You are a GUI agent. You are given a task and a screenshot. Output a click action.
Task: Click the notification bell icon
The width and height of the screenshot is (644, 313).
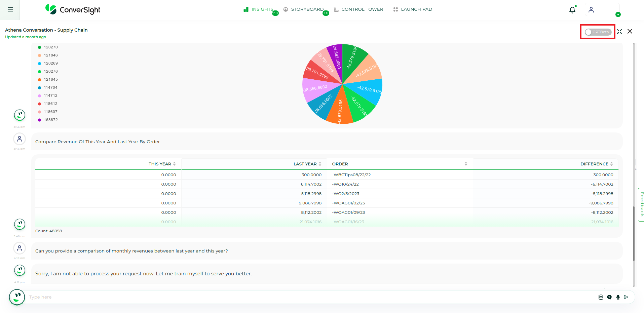[572, 10]
